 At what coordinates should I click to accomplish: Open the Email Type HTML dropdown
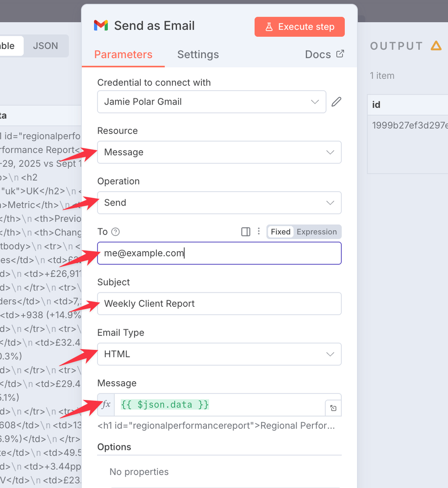pyautogui.click(x=219, y=354)
